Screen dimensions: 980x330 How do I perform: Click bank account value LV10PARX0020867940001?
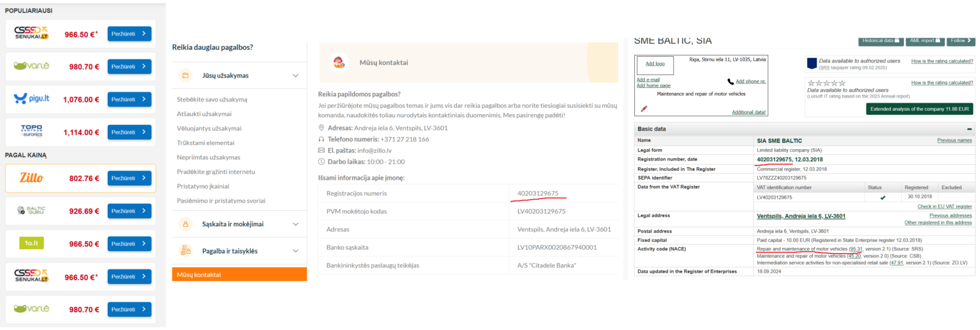point(557,247)
